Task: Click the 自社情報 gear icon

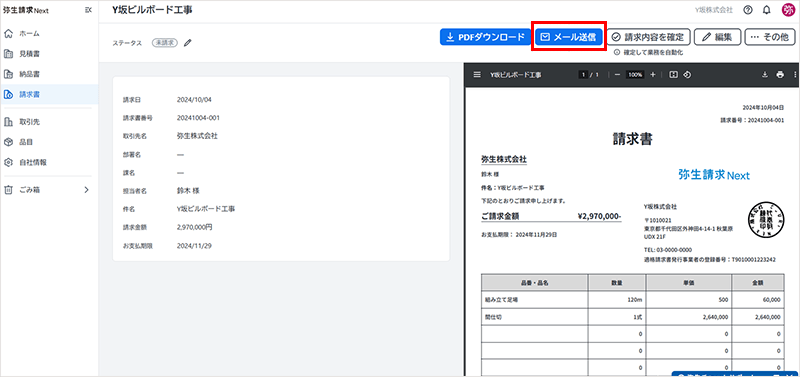Action: 8,162
